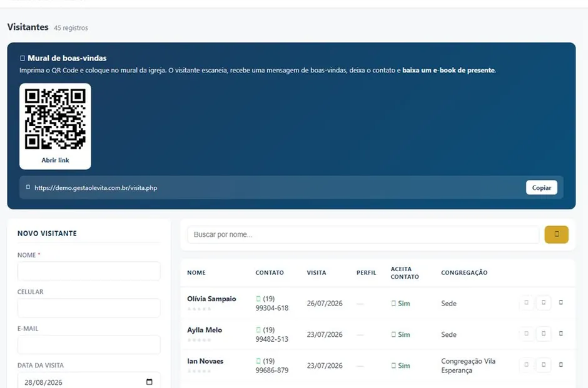Click middle action icon in Ian Novaes row
The image size is (588, 388).
point(544,365)
